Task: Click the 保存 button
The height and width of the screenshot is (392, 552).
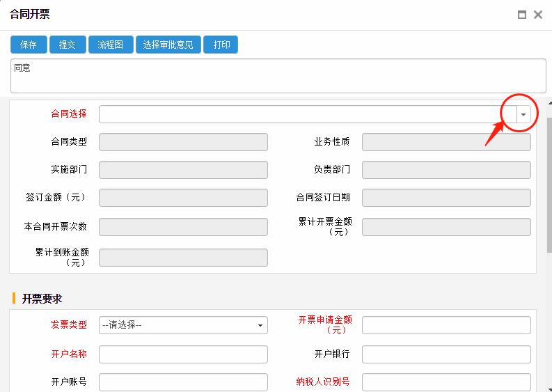Action: click(x=29, y=45)
